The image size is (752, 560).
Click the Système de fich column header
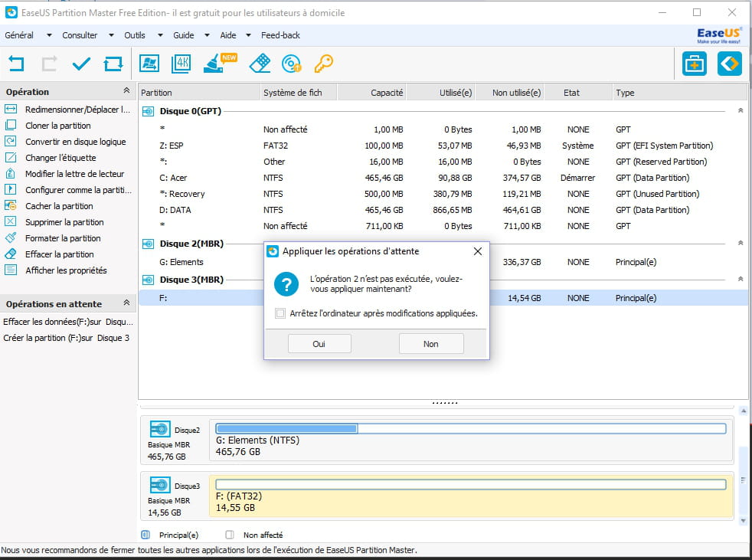tap(299, 93)
